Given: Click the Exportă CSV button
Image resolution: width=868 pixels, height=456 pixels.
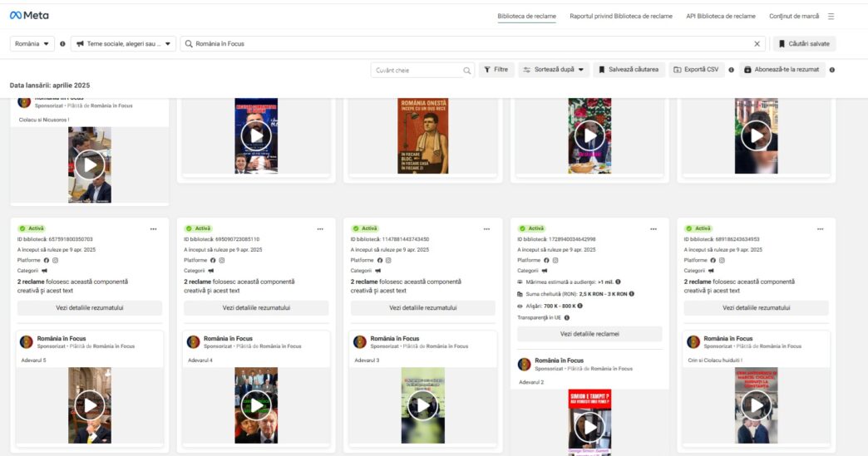Looking at the screenshot, I should click(x=697, y=70).
